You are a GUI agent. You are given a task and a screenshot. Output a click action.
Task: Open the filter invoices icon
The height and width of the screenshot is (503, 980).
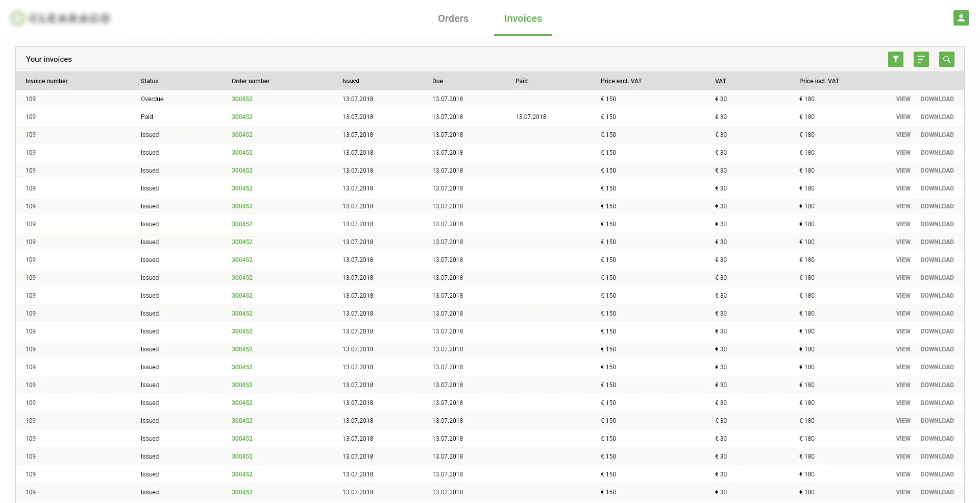[x=895, y=59]
